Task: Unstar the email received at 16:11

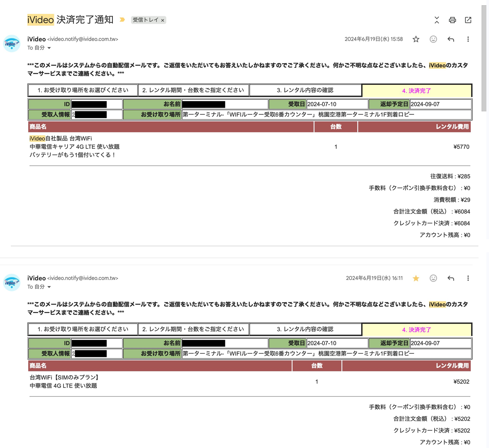Action: (416, 278)
